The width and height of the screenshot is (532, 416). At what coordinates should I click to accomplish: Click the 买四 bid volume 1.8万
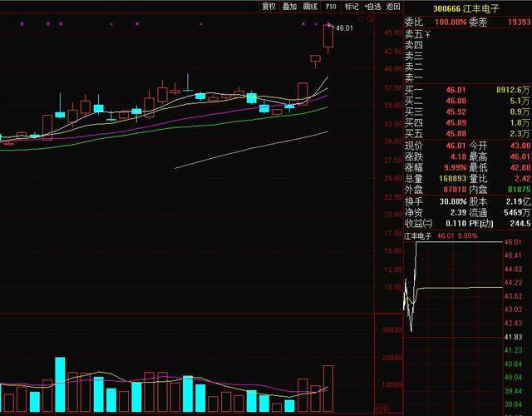520,122
